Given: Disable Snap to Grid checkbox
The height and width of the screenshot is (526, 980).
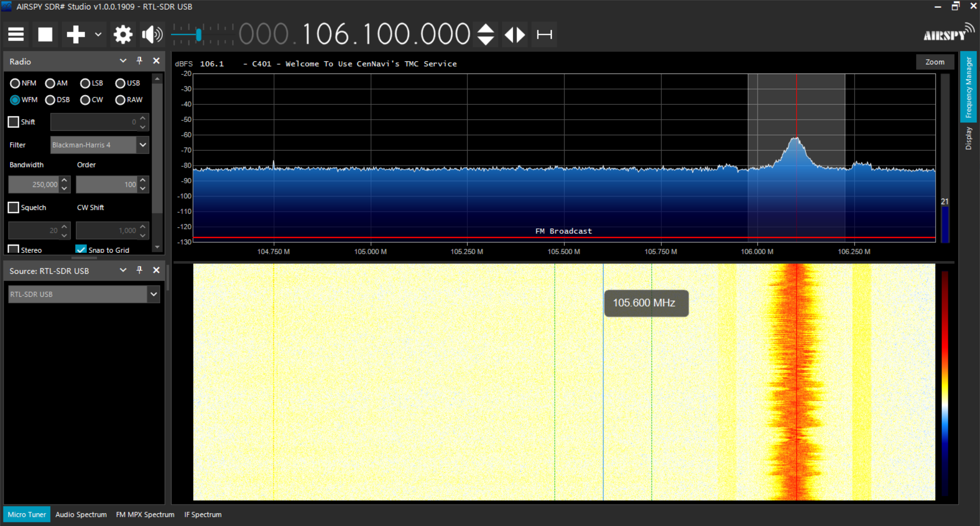Looking at the screenshot, I should coord(81,249).
